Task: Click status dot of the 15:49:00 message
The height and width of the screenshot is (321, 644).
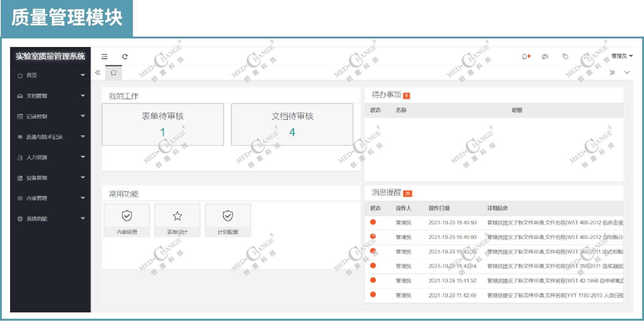Action: coord(373,237)
